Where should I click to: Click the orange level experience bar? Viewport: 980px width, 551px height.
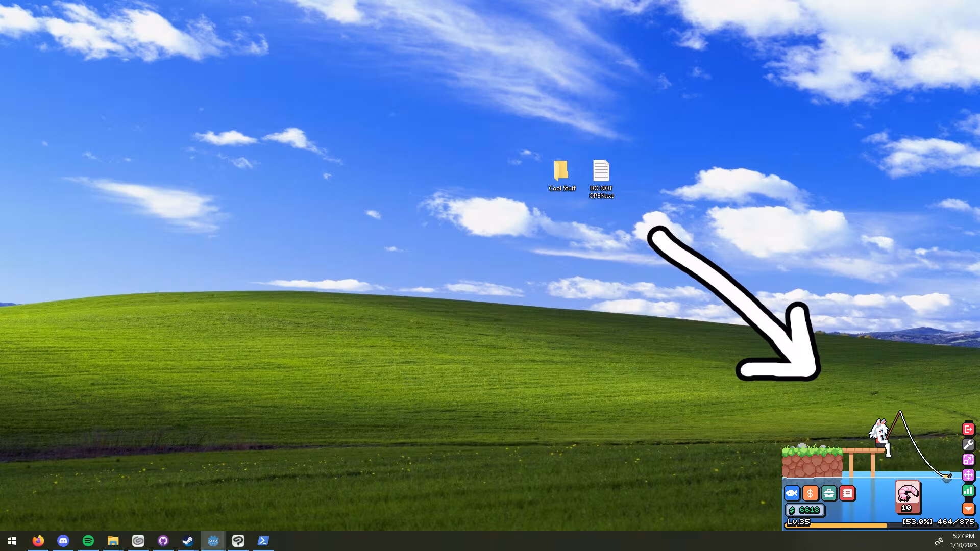pyautogui.click(x=880, y=524)
